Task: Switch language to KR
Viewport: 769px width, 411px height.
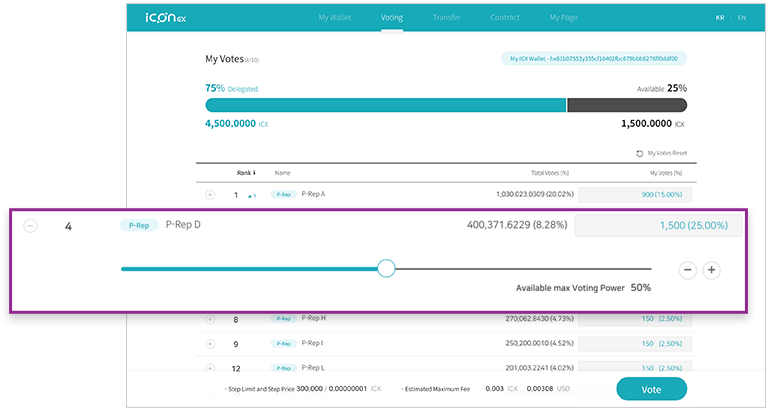Action: (x=720, y=18)
